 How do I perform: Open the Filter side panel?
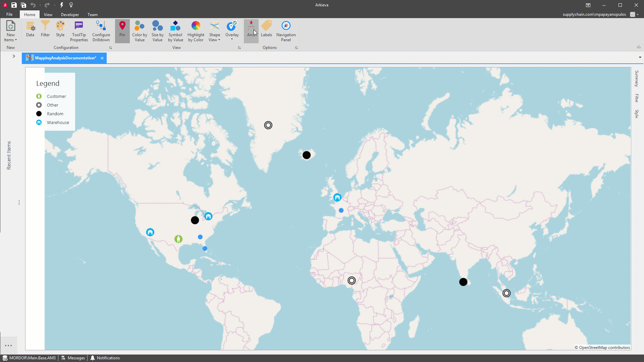click(x=637, y=98)
